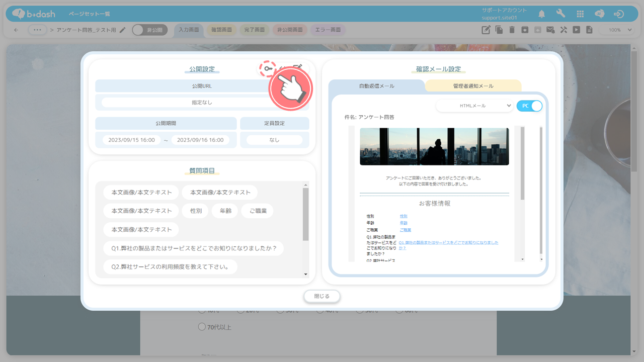644x362 pixels.
Task: Select the 70代以上 radio button
Action: [202, 327]
